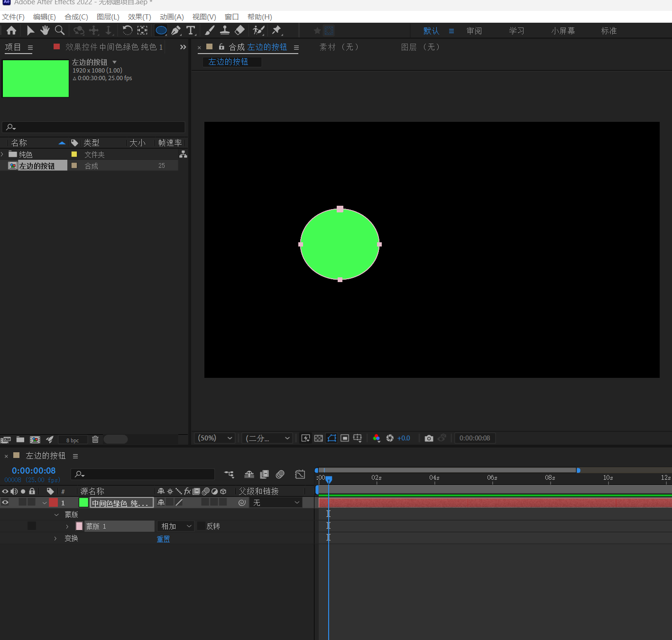672x640 pixels.
Task: Open the 合成(C) menu
Action: [76, 17]
